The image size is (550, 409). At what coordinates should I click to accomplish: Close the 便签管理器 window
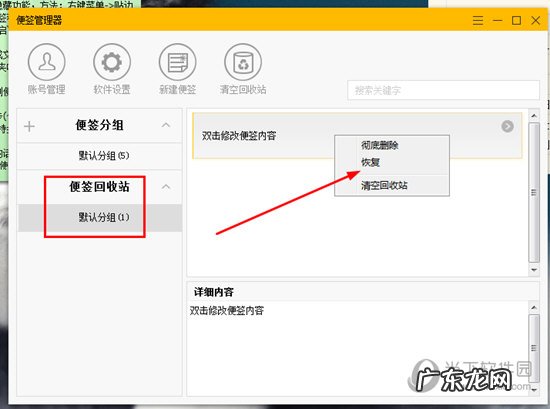click(536, 20)
